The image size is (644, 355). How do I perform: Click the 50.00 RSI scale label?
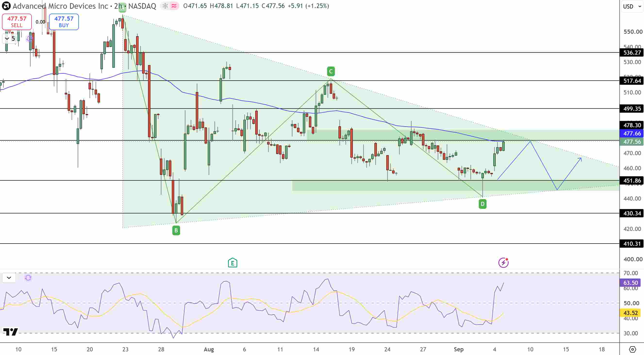[x=631, y=303]
